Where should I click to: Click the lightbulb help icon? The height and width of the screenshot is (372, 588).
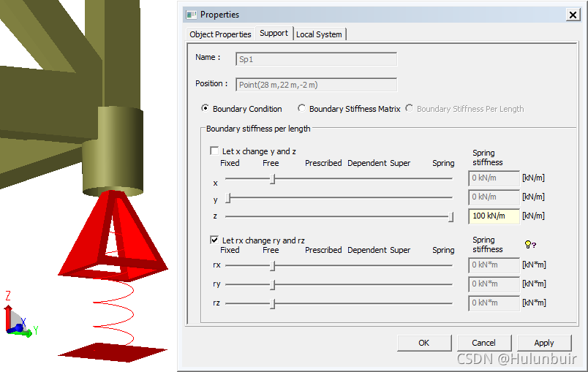pyautogui.click(x=530, y=245)
